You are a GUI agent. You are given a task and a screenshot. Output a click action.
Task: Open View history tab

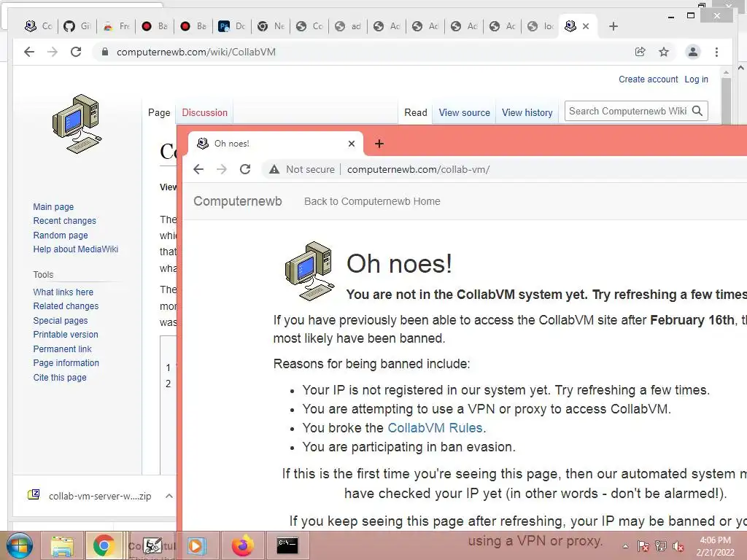[527, 113]
